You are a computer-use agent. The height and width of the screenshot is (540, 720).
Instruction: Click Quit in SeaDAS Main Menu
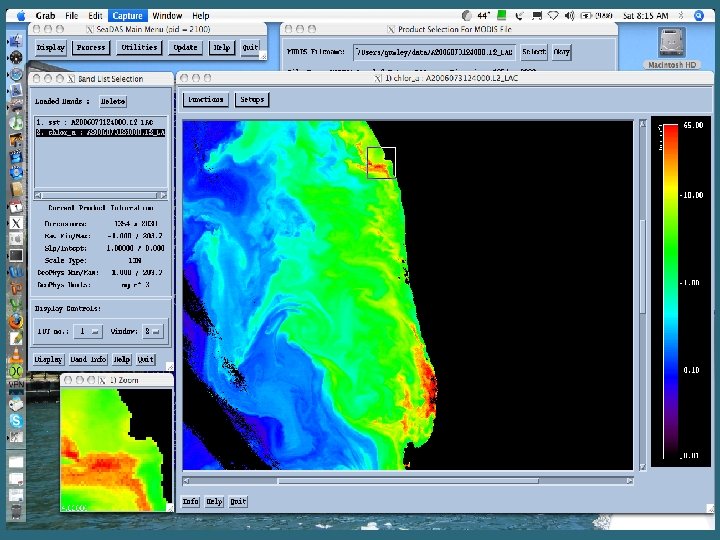[x=250, y=47]
